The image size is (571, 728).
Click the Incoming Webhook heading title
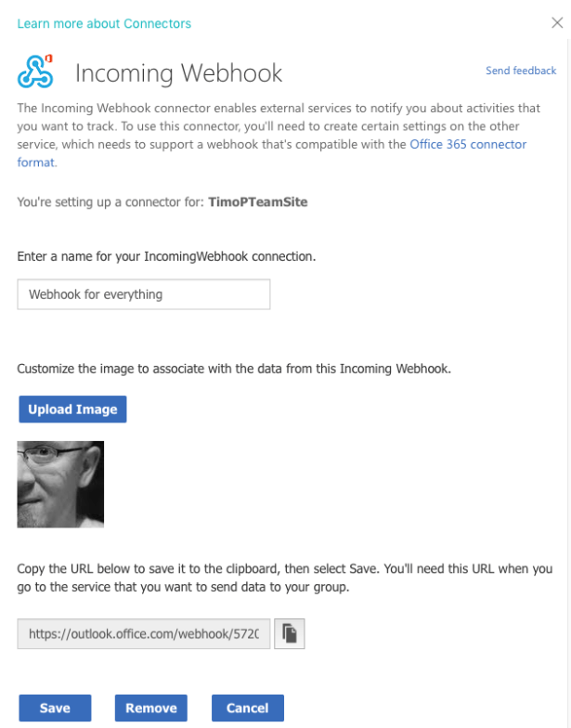click(x=178, y=72)
